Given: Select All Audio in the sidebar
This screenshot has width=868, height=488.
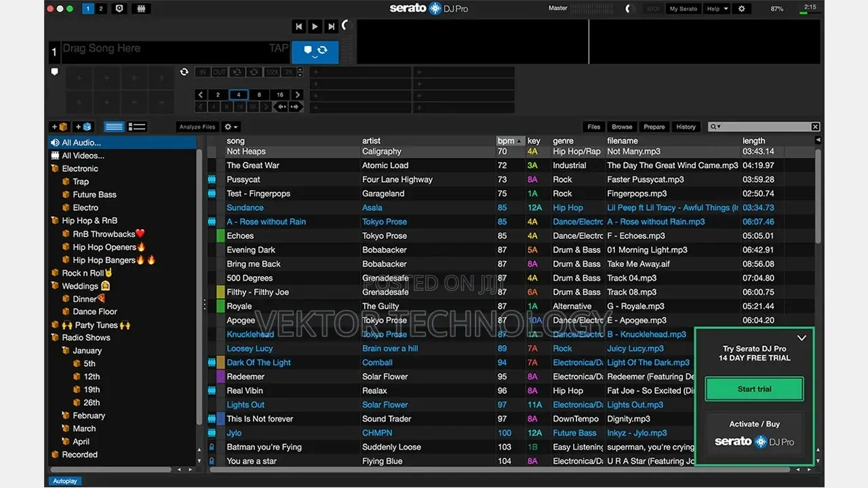Looking at the screenshot, I should [123, 142].
